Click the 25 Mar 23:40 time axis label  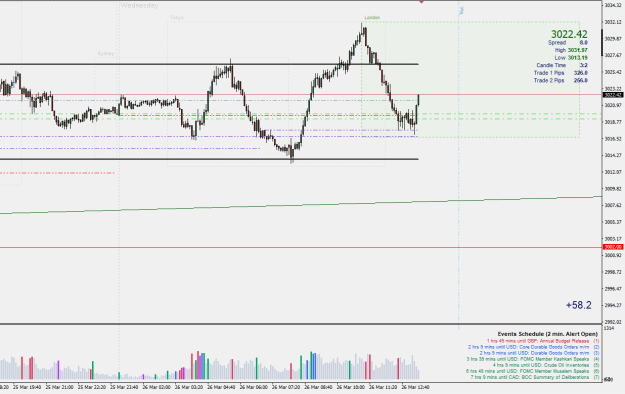[124, 387]
